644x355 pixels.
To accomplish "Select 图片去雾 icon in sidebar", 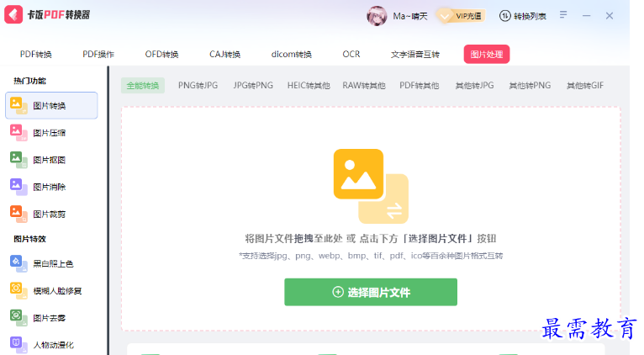I will click(x=18, y=318).
